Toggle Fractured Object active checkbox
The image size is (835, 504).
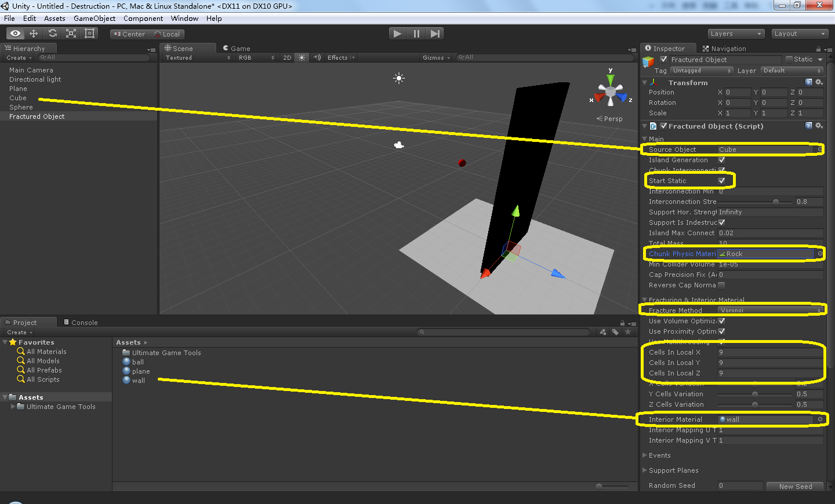[663, 59]
